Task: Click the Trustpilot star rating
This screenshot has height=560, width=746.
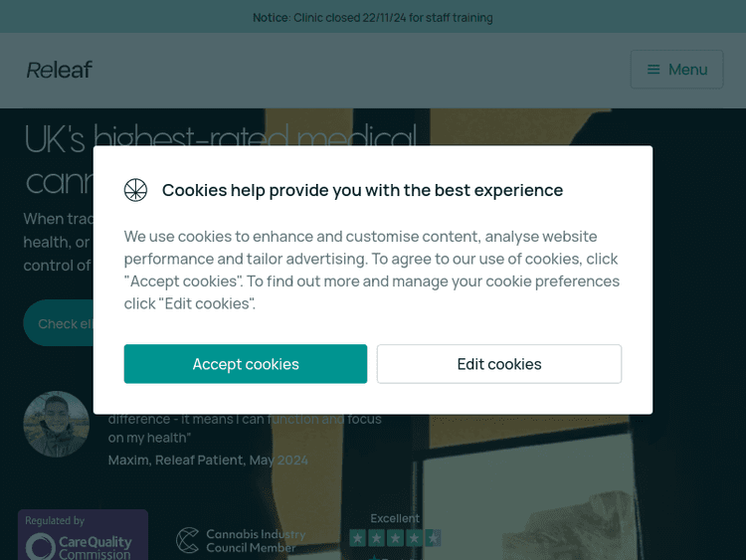Action: 395,538
